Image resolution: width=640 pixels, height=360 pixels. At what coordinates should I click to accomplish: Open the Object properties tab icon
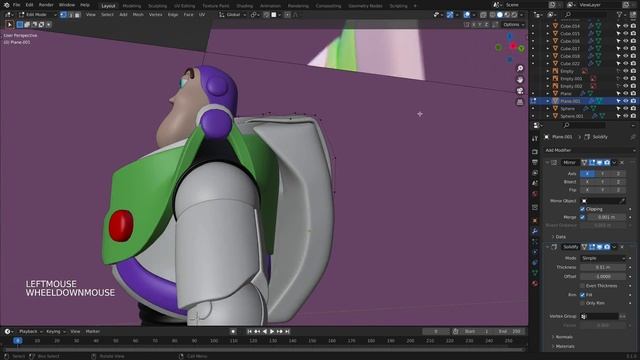[x=535, y=221]
